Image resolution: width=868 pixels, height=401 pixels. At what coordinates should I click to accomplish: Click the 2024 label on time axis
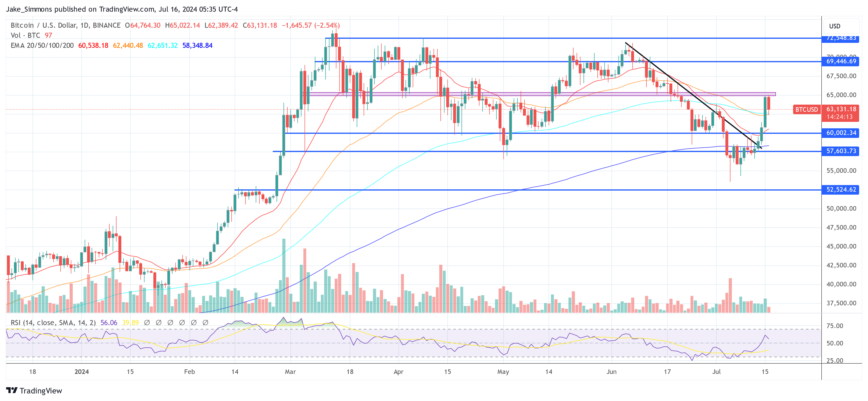point(82,372)
